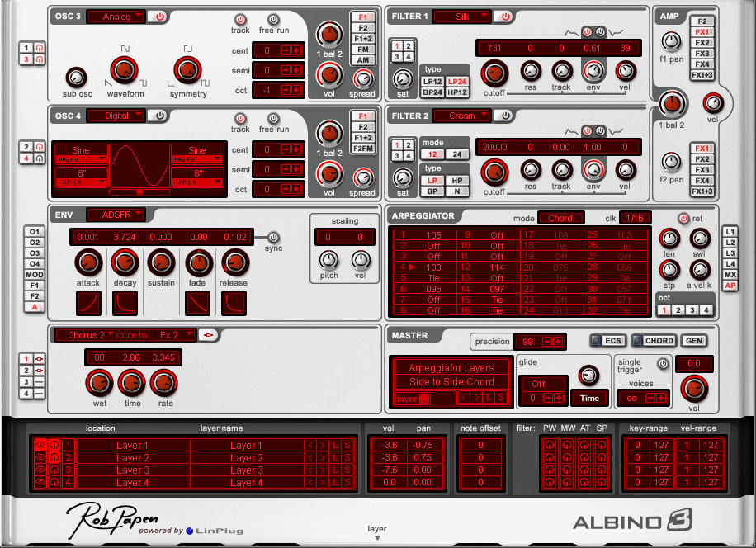Select LP24 filter 1 type

457,82
